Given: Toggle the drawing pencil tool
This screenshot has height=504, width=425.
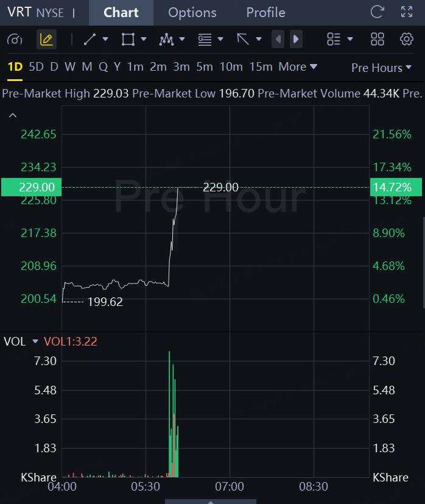Looking at the screenshot, I should pyautogui.click(x=47, y=39).
